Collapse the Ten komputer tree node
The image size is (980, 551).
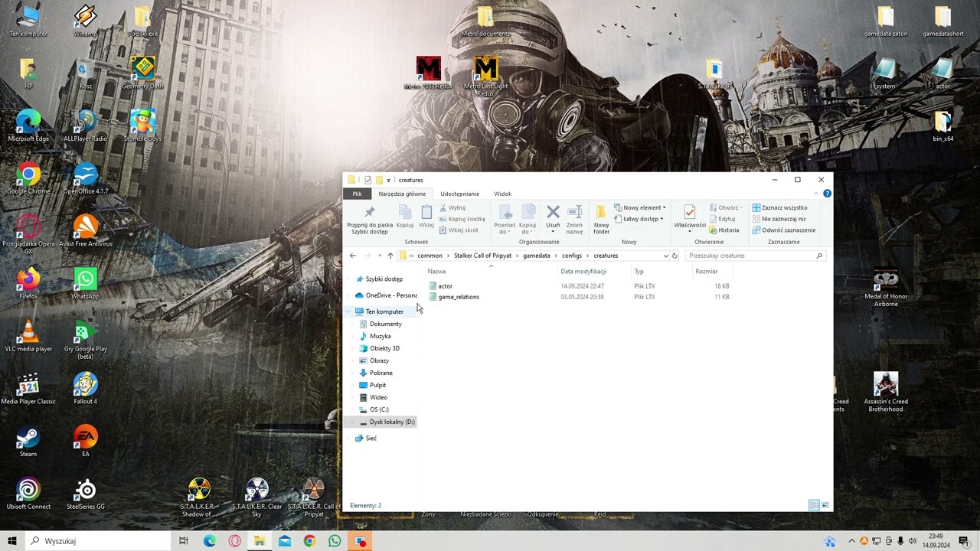349,311
